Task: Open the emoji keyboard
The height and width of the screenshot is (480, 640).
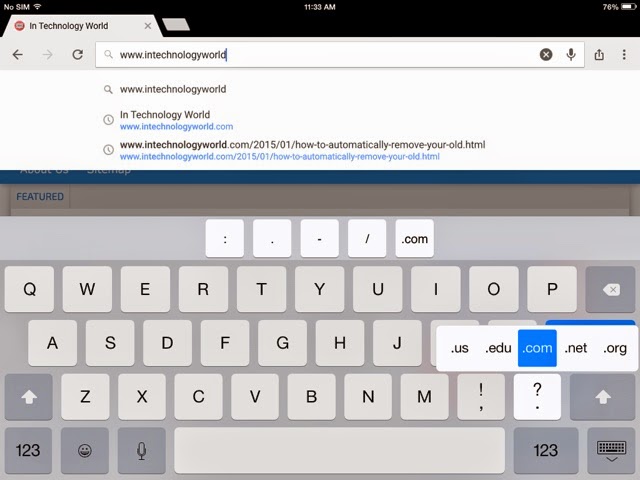Action: click(85, 451)
